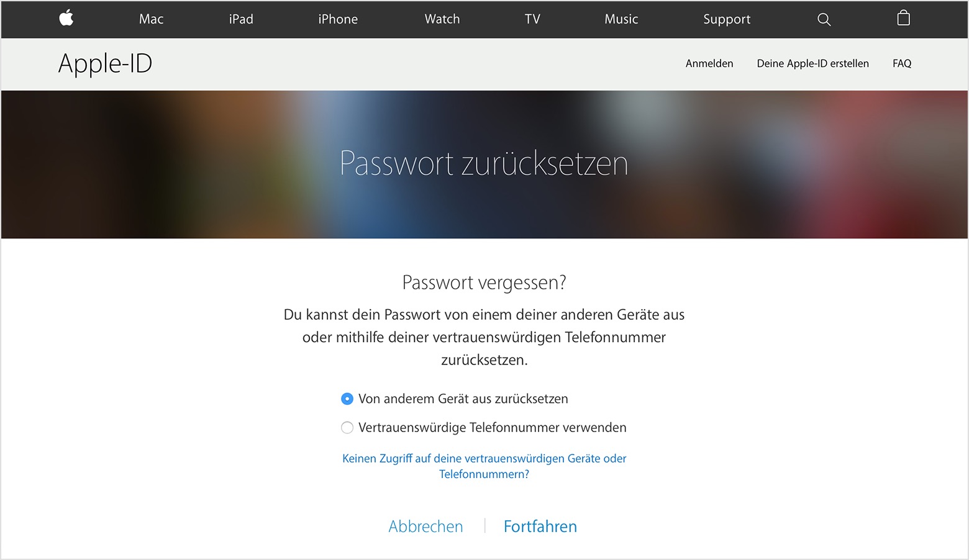The image size is (969, 560).
Task: Open the iPhone navigation item
Action: (338, 19)
